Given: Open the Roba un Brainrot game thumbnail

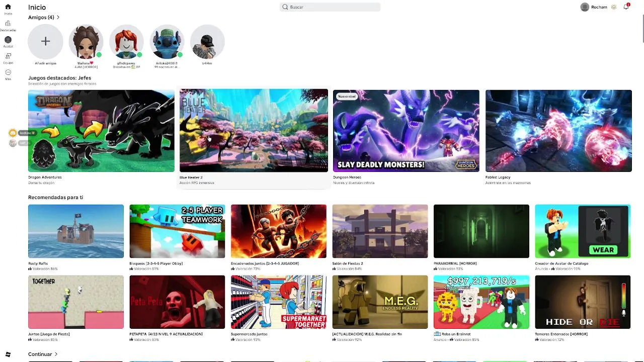Looking at the screenshot, I should coord(481,302).
